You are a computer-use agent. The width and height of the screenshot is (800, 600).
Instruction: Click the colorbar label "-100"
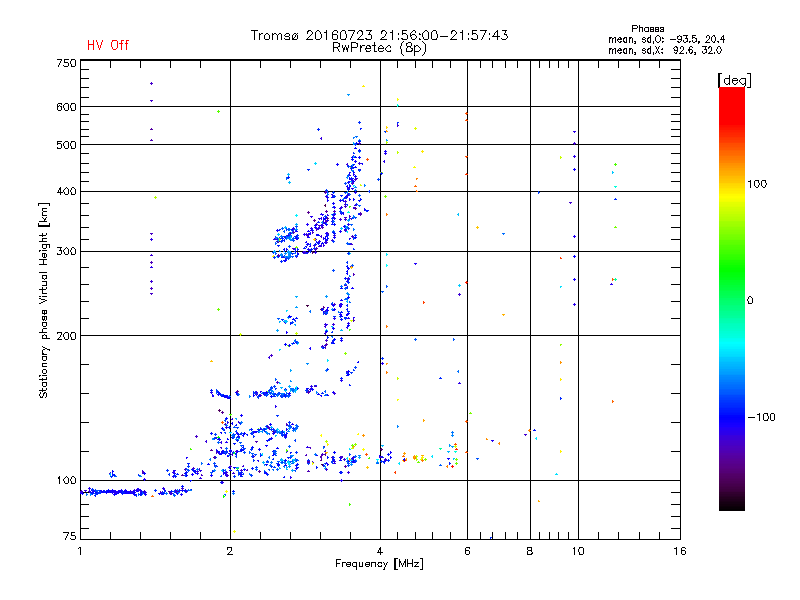click(x=761, y=417)
